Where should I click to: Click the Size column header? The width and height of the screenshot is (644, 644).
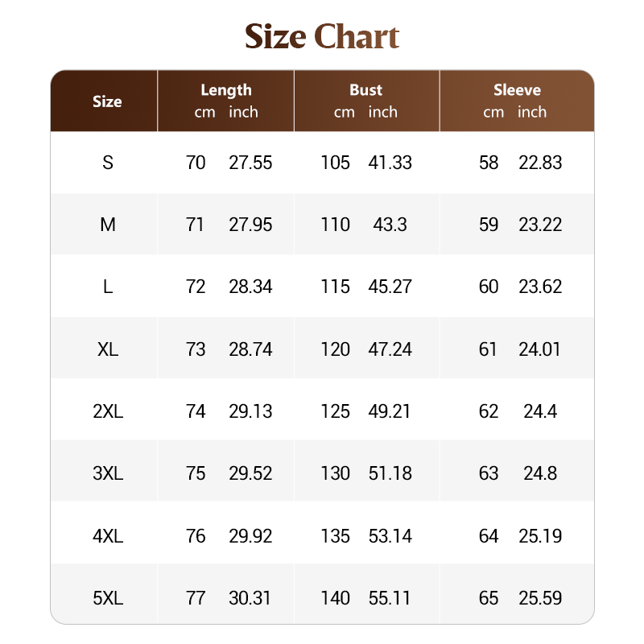[x=107, y=101]
